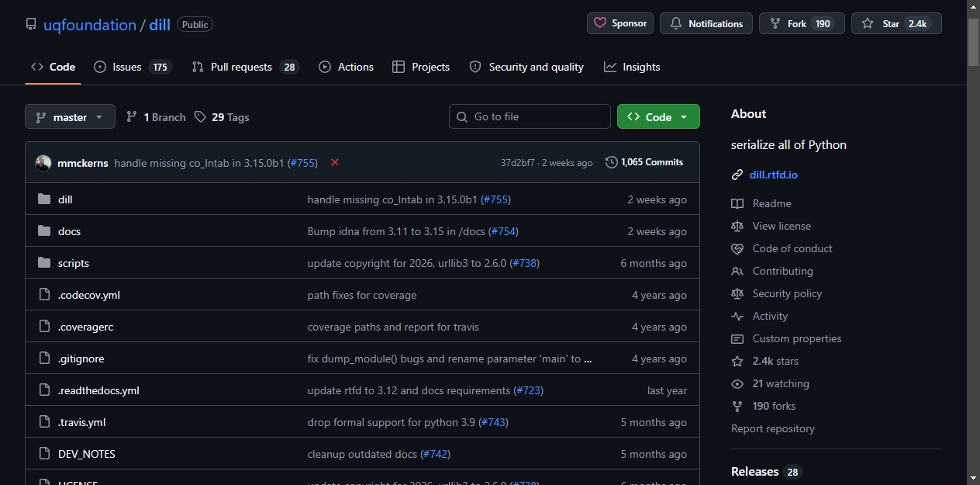
Task: Open pull request #743 link
Action: click(494, 422)
